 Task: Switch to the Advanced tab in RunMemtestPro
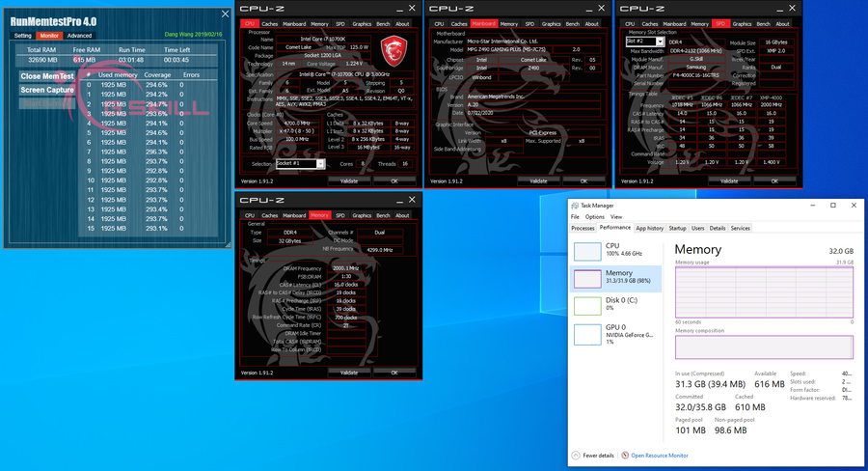pyautogui.click(x=80, y=35)
